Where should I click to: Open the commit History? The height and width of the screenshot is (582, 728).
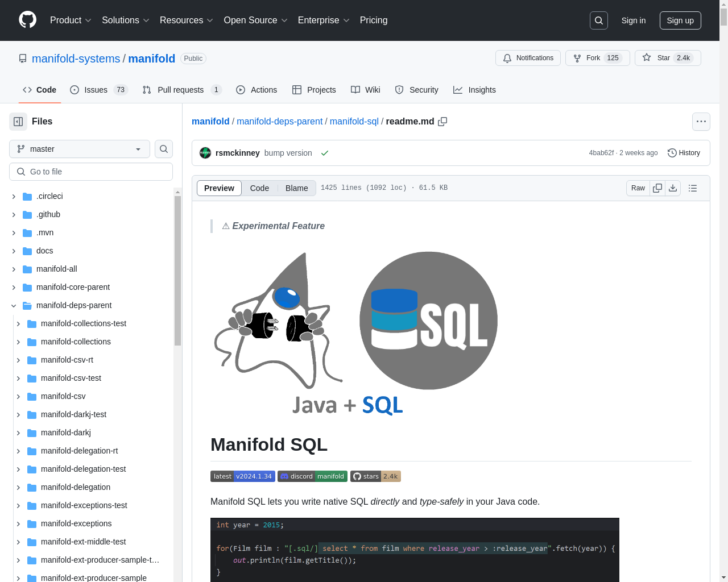point(684,153)
